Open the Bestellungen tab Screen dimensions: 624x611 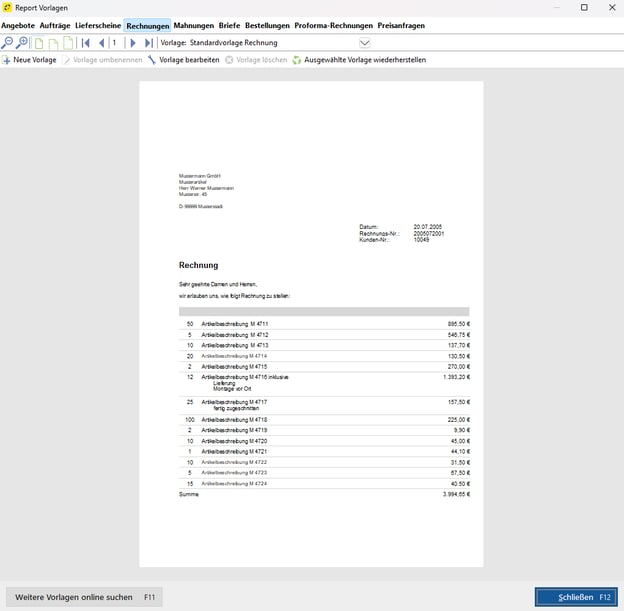267,25
